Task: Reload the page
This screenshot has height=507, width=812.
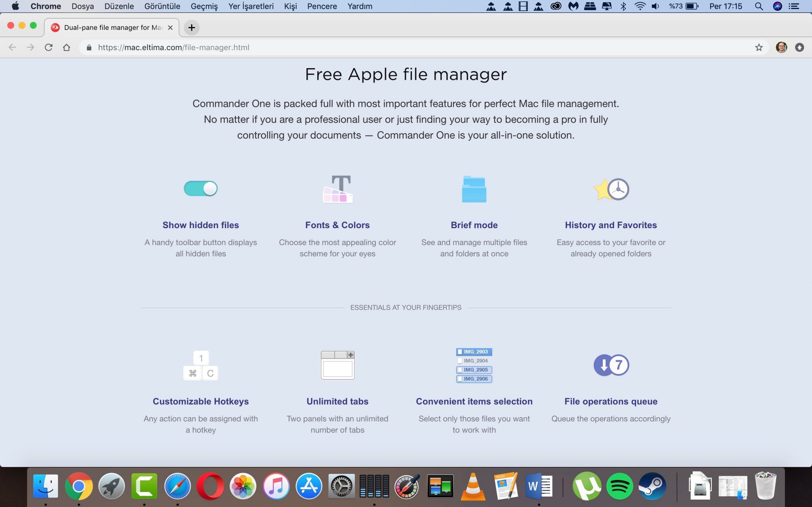Action: [x=49, y=48]
